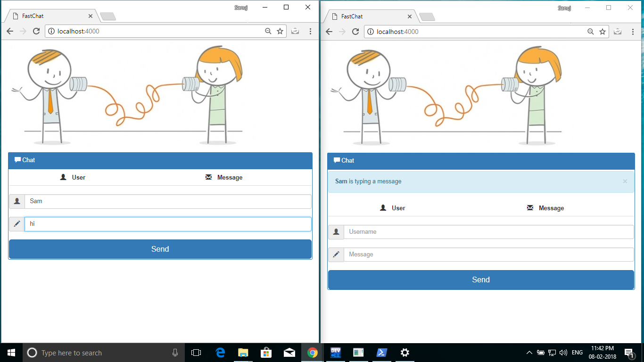Close FastChat tab in left window
This screenshot has height=362, width=644.
(x=90, y=16)
